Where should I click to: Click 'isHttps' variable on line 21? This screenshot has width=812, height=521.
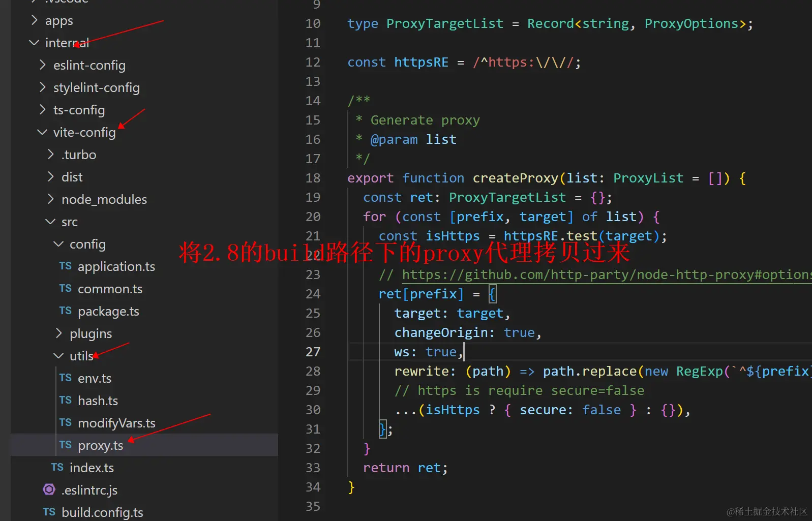[453, 236]
